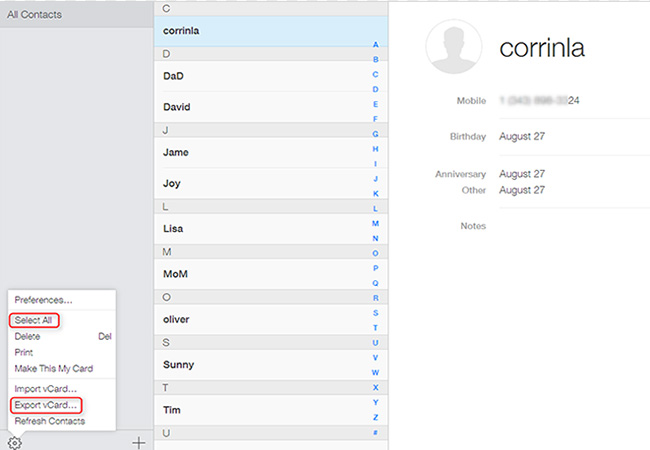
Task: Jump to letter M in index
Action: (x=376, y=224)
